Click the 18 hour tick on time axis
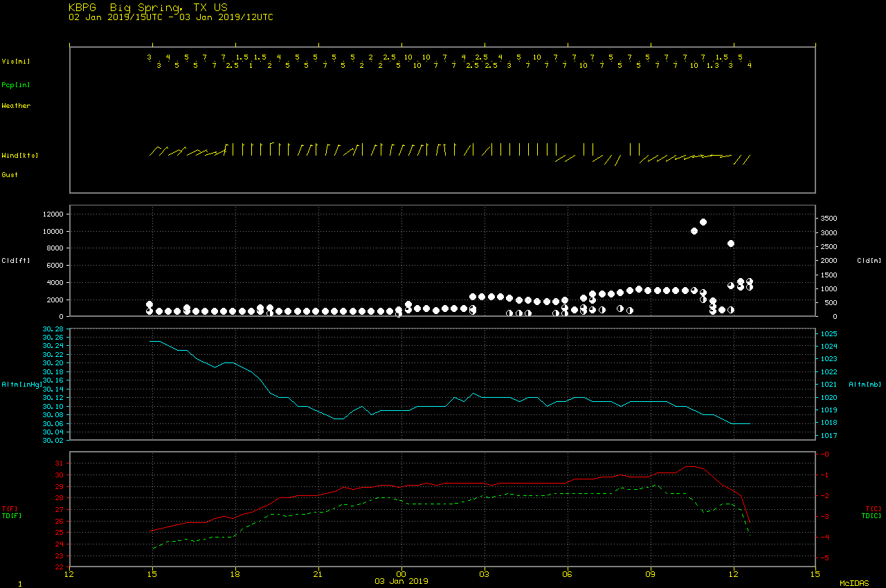 [235, 573]
